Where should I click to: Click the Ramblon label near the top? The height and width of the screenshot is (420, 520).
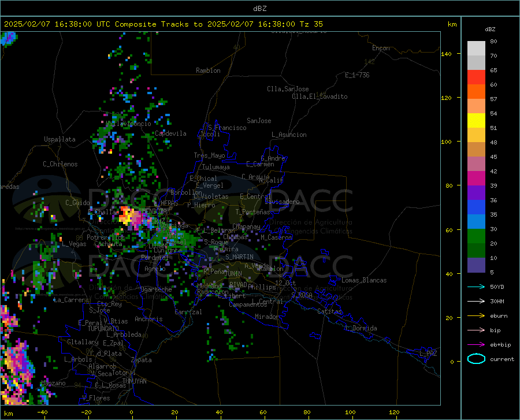tap(208, 70)
